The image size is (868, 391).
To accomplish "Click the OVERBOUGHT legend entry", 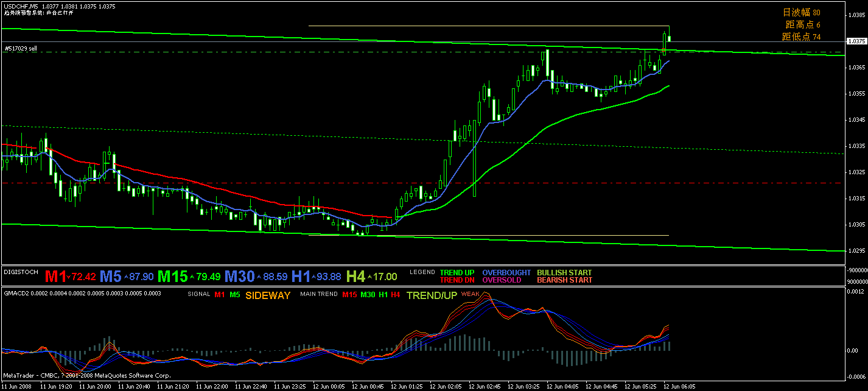I will 506,273.
